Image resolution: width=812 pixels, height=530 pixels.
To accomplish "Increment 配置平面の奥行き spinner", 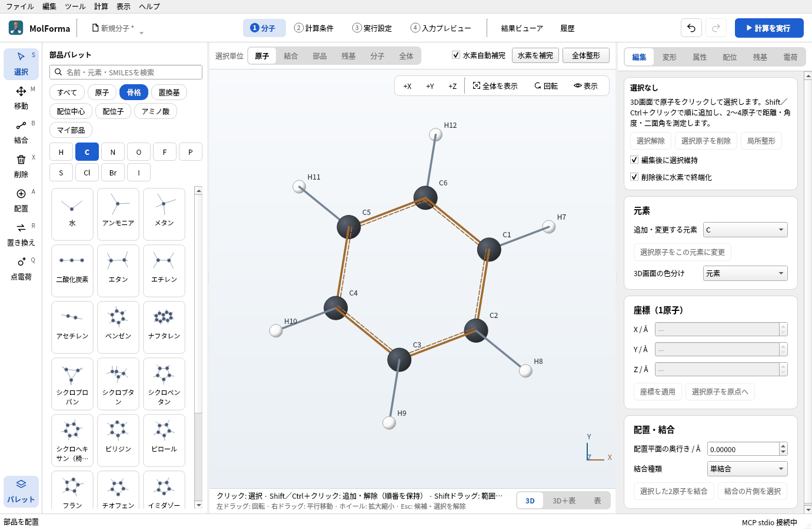I will click(783, 446).
